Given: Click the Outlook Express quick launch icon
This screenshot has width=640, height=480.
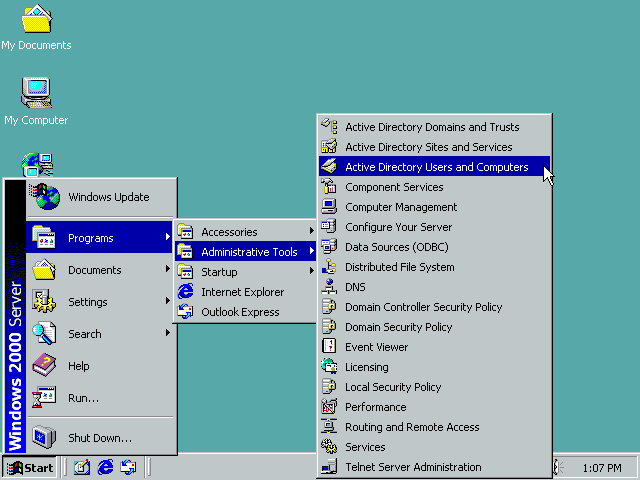Looking at the screenshot, I should (128, 467).
